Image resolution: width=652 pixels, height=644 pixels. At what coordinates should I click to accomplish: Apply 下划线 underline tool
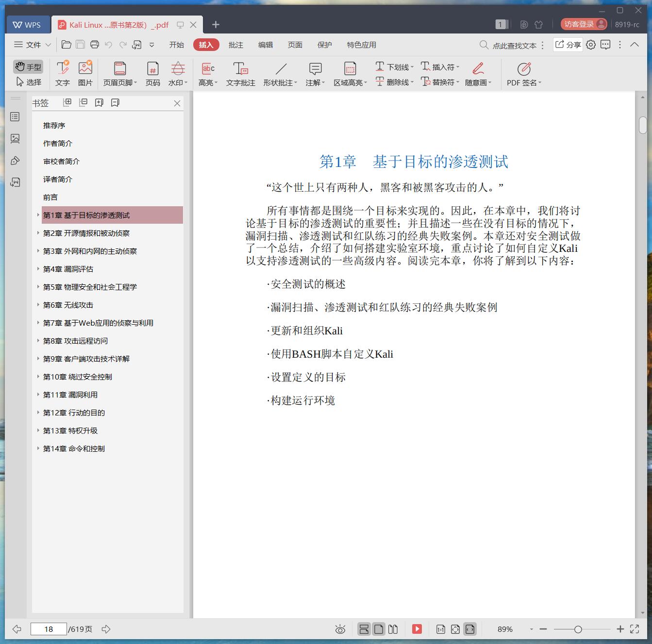point(394,67)
